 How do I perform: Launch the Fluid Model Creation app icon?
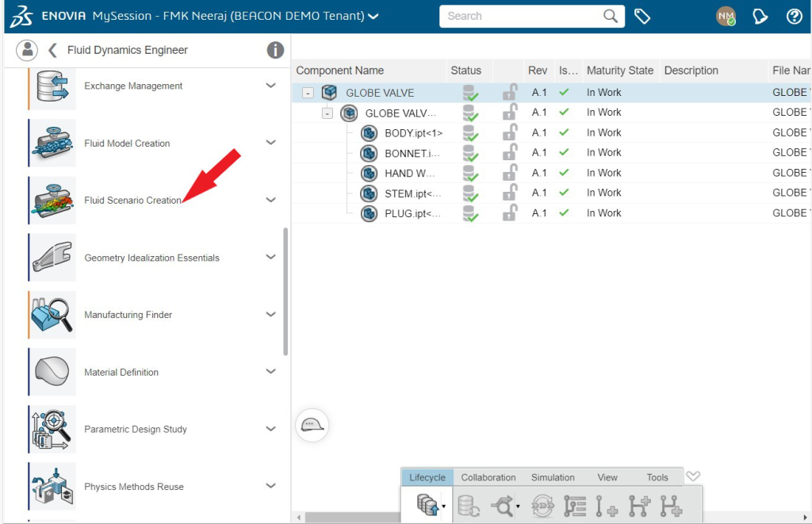(x=52, y=143)
